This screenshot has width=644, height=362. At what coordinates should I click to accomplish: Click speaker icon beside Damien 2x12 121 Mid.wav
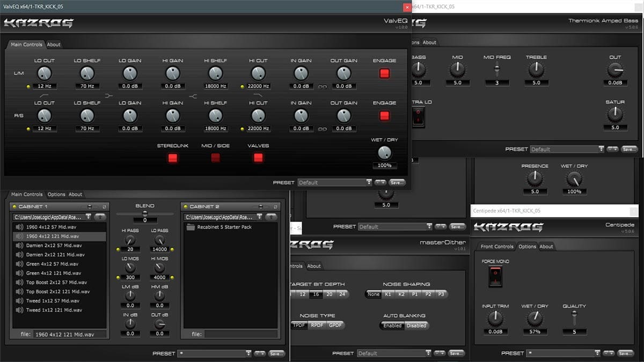(19, 255)
